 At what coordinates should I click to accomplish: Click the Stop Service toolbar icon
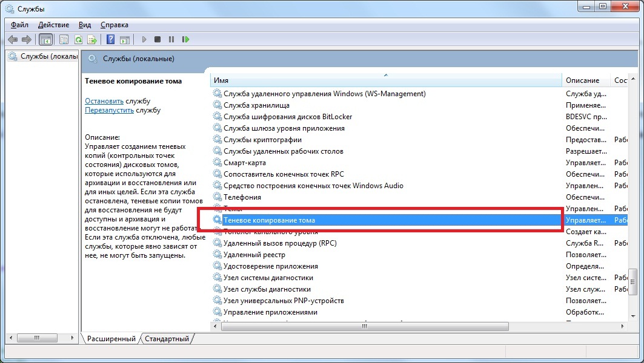tap(158, 39)
